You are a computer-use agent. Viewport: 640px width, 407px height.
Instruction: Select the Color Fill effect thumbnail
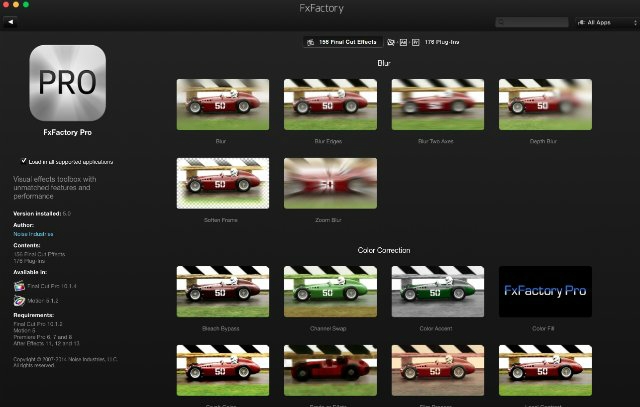click(545, 291)
